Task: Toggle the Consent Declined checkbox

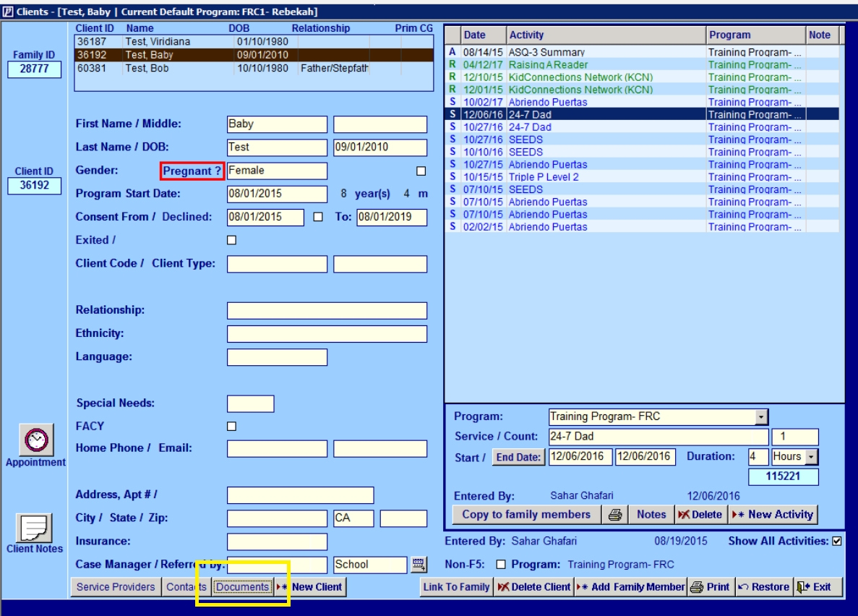Action: 318,217
